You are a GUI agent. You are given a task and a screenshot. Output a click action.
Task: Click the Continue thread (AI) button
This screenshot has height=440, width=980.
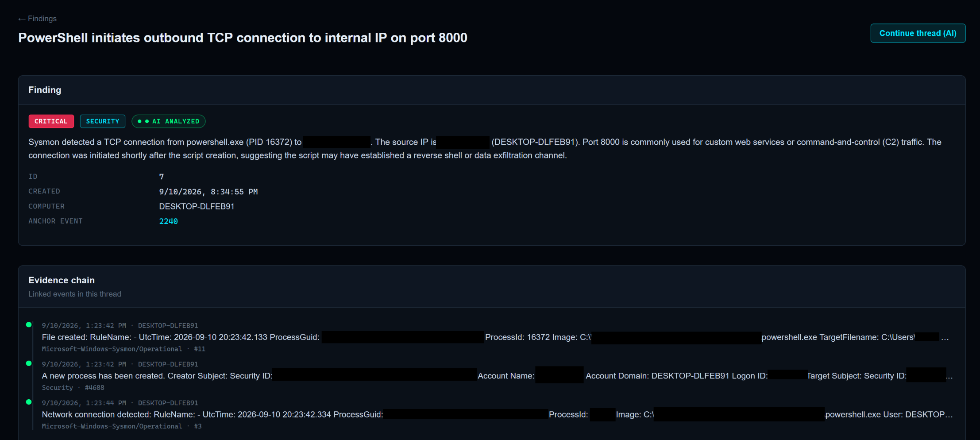coord(918,33)
